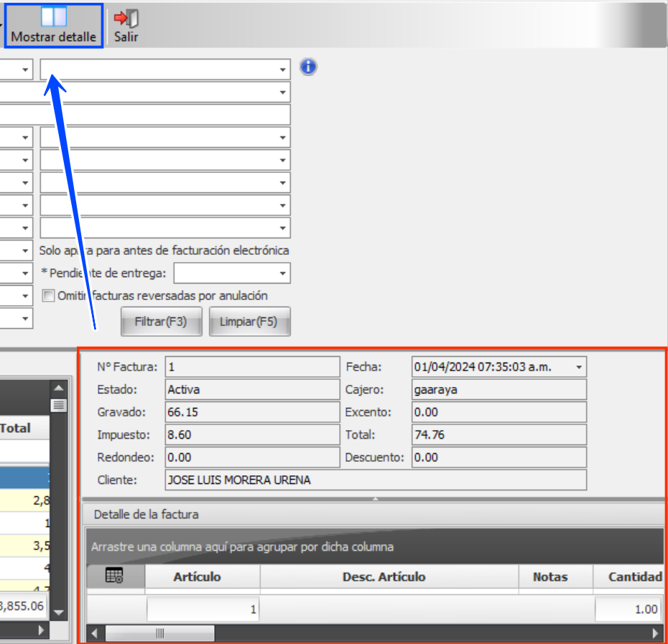
Task: Open the column chooser grid icon
Action: [114, 576]
